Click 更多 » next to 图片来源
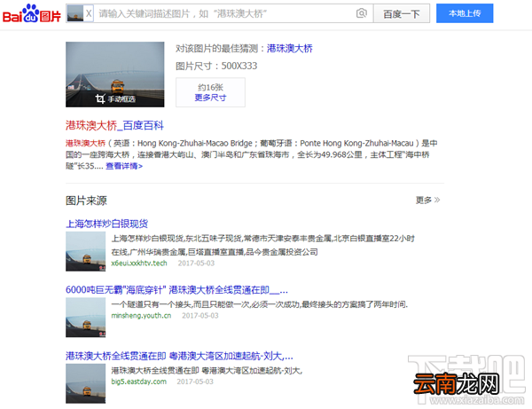The width and height of the screenshot is (532, 409). 427,201
